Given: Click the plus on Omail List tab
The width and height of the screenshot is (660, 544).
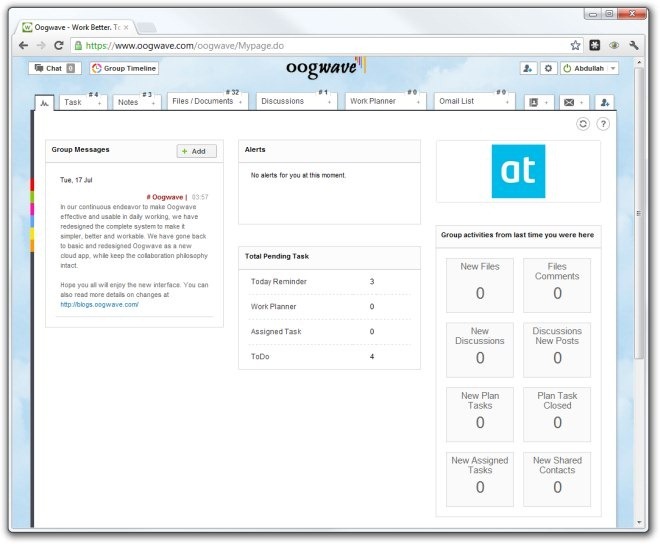Looking at the screenshot, I should click(x=507, y=102).
